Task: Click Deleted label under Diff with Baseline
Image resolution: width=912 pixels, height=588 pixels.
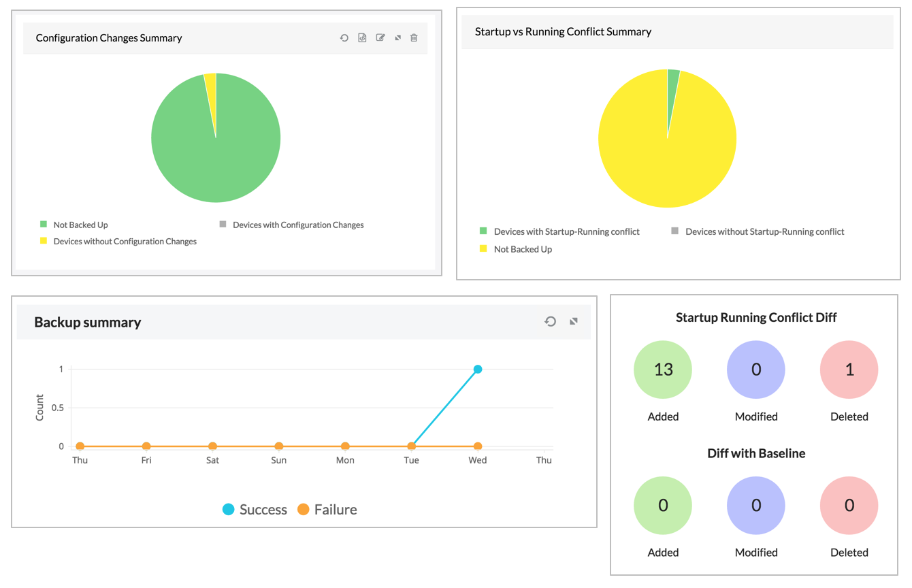Action: pyautogui.click(x=849, y=553)
